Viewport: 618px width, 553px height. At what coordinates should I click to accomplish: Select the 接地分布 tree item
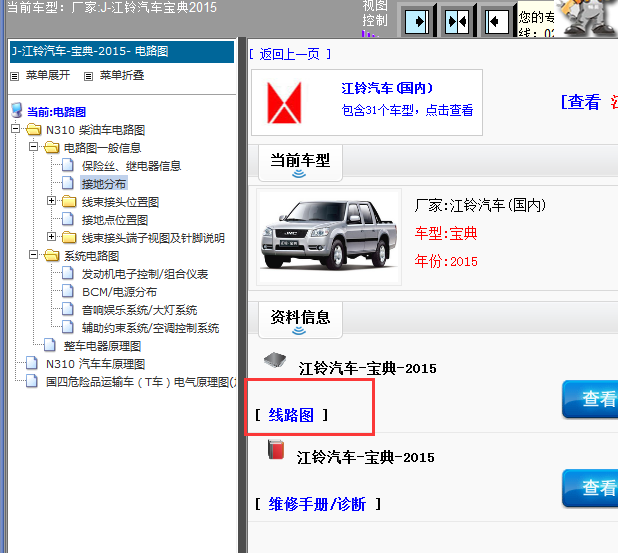point(104,184)
